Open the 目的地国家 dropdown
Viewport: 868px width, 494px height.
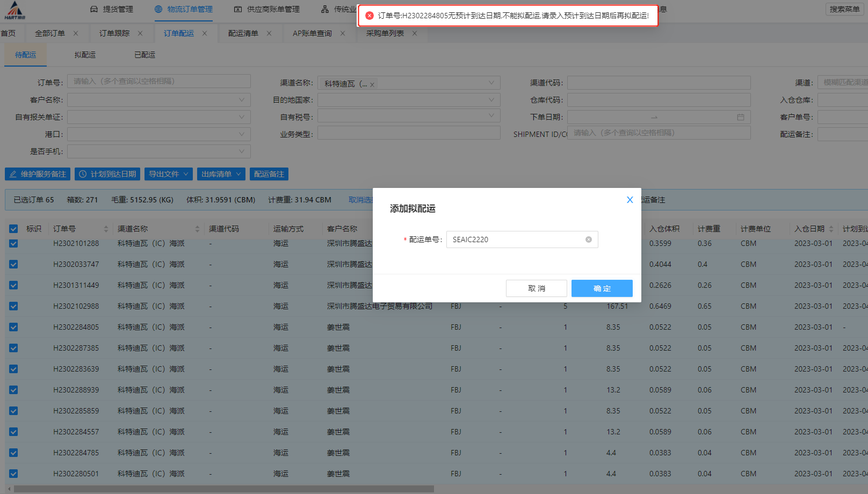pyautogui.click(x=491, y=100)
